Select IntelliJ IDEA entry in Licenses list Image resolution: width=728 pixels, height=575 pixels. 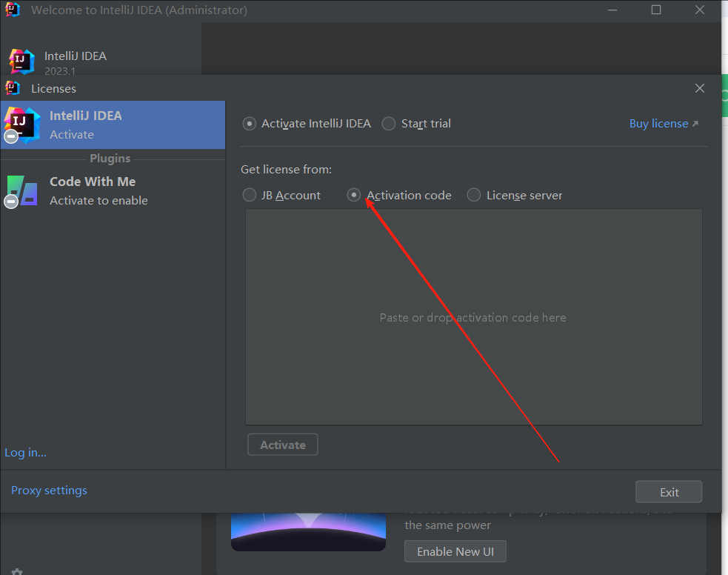[x=113, y=125]
